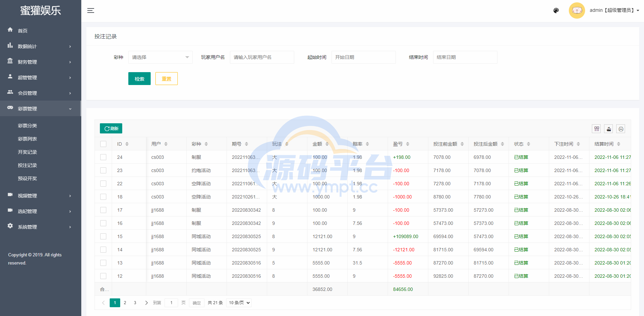The height and width of the screenshot is (316, 644).
Task: Click the 重置 reset button
Action: click(x=167, y=79)
